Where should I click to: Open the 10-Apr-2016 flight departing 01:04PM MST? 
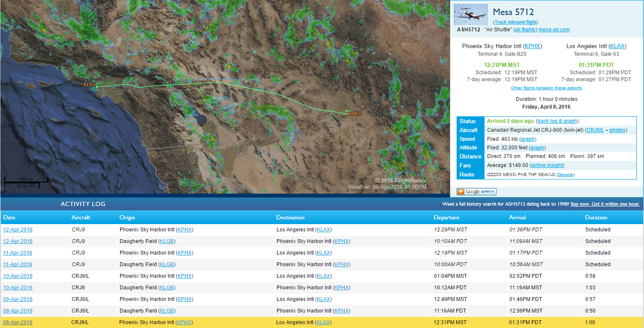(x=18, y=276)
